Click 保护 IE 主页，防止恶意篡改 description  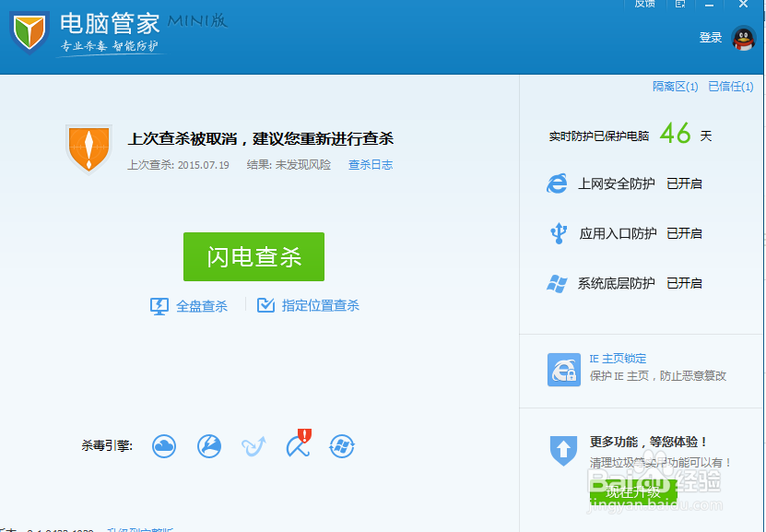pos(658,375)
